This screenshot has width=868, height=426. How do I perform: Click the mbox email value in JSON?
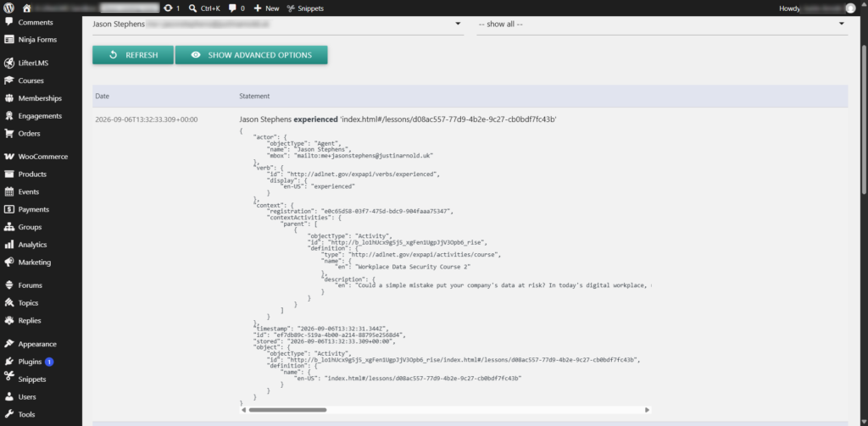click(x=363, y=156)
